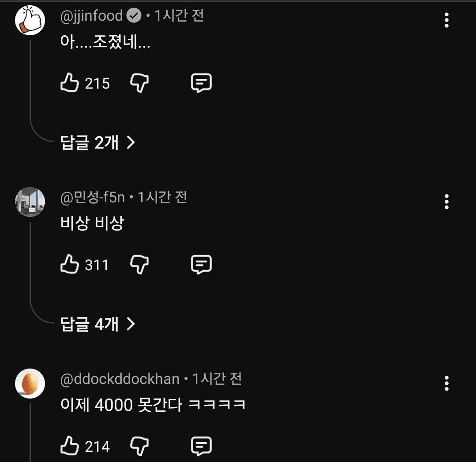
Task: Expand the 답글 2개 replies
Action: tap(97, 142)
